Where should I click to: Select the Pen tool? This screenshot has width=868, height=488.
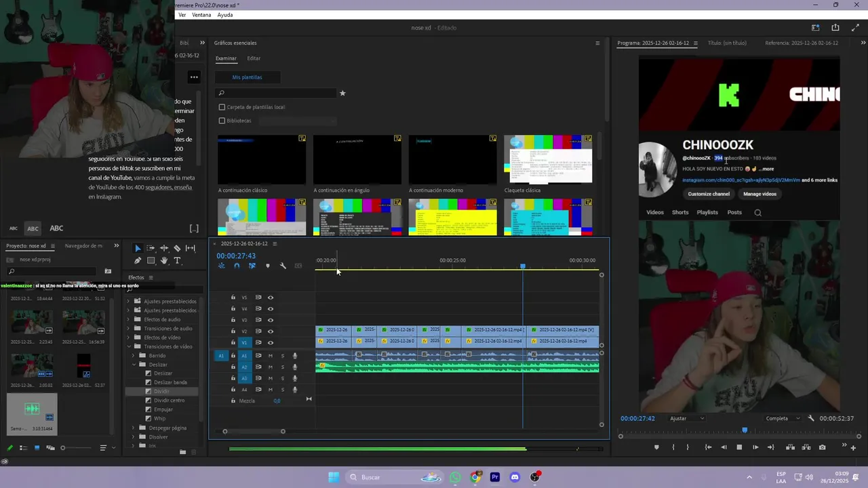coord(138,260)
